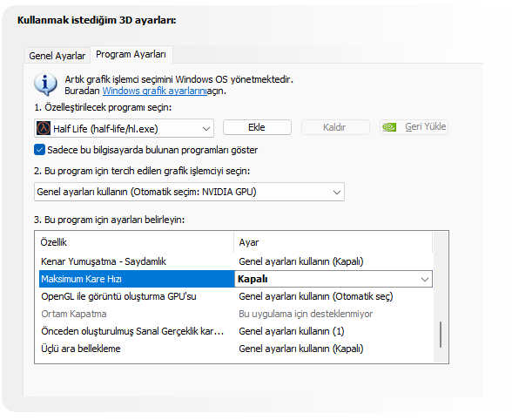
Task: Select the Üçlü ara bellekleme setting row
Action: click(x=235, y=349)
